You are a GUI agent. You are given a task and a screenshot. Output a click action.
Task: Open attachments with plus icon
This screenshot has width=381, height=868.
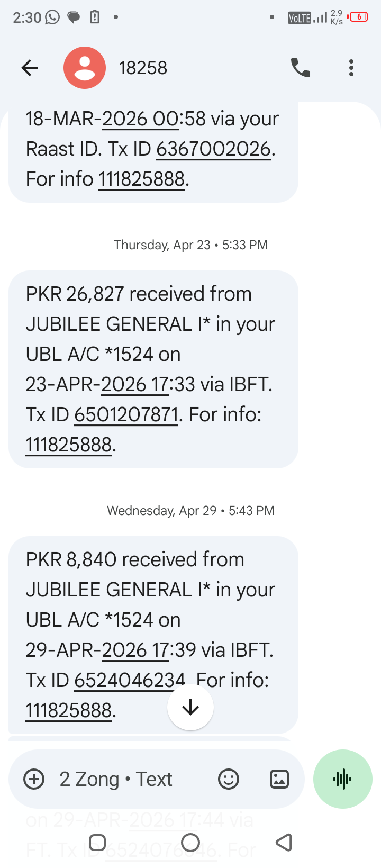[x=34, y=779]
